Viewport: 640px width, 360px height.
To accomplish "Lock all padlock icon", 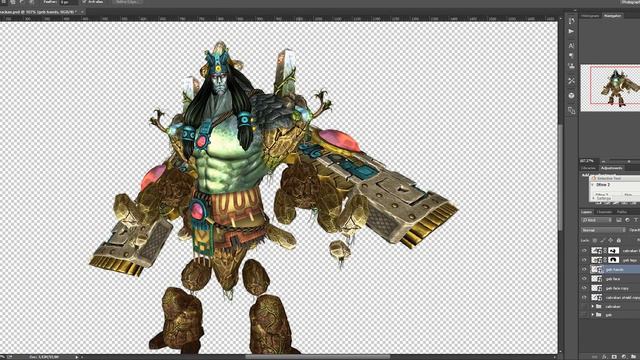I will click(619, 240).
